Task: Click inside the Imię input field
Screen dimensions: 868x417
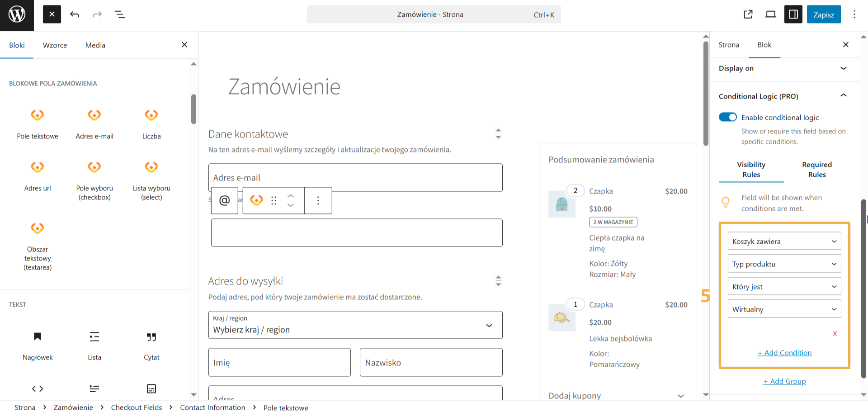Action: (279, 362)
